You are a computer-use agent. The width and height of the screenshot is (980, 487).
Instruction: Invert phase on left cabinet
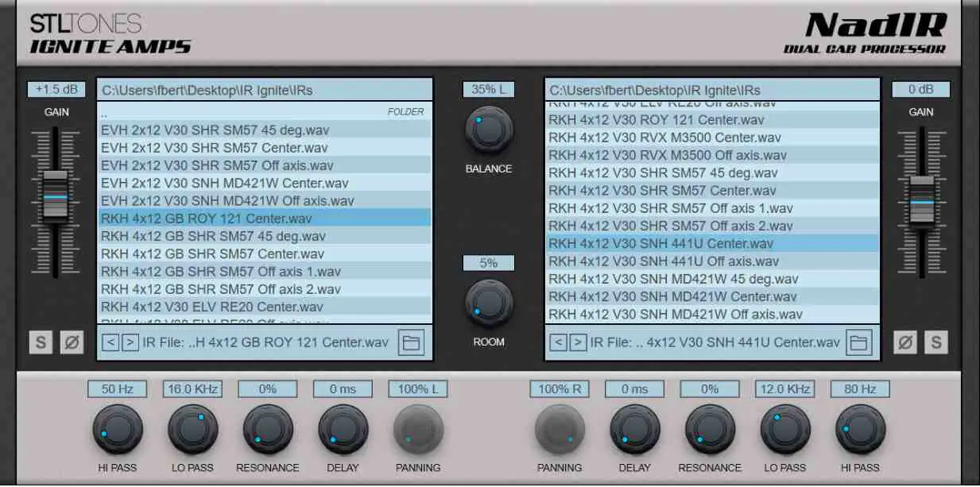pos(72,342)
